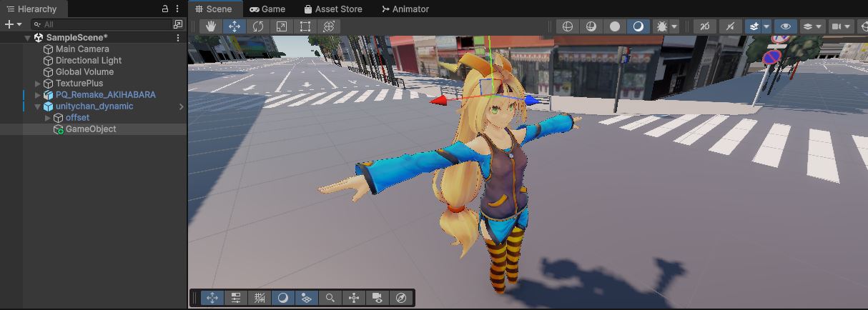Expand the offset child object arrow

(48, 117)
